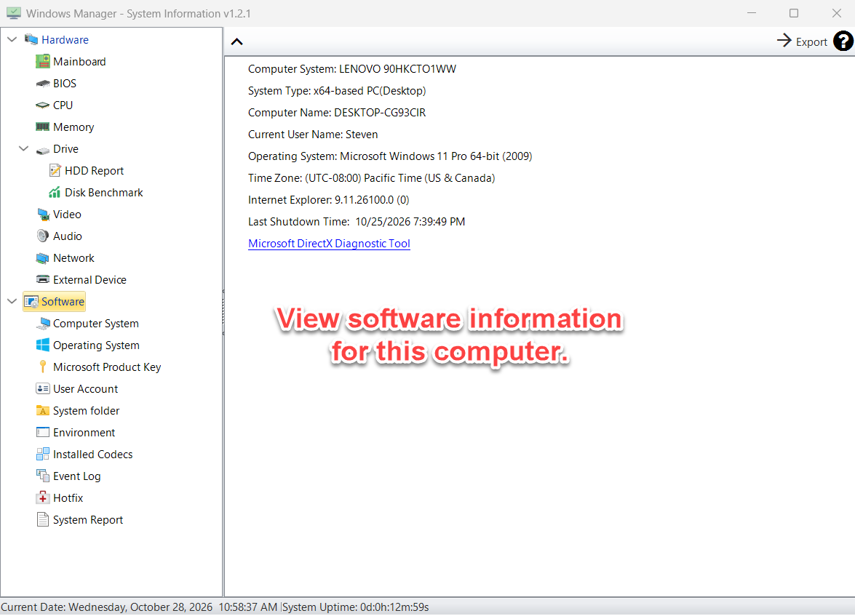Export the system information
Viewport: 855px width, 616px height.
802,41
